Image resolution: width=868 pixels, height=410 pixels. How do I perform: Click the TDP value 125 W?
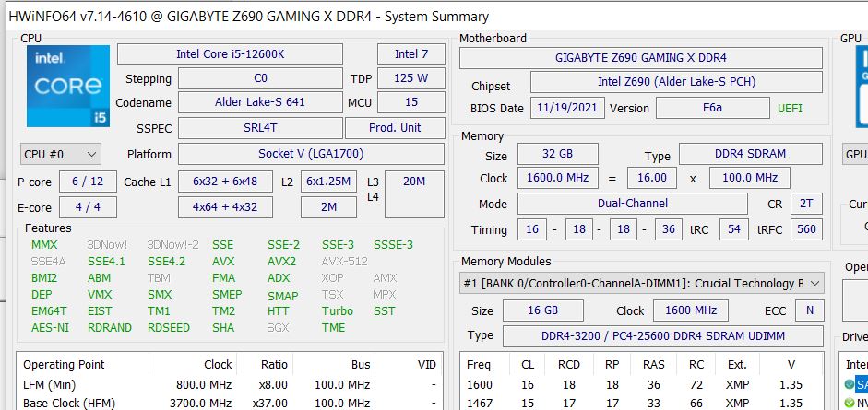click(x=410, y=78)
